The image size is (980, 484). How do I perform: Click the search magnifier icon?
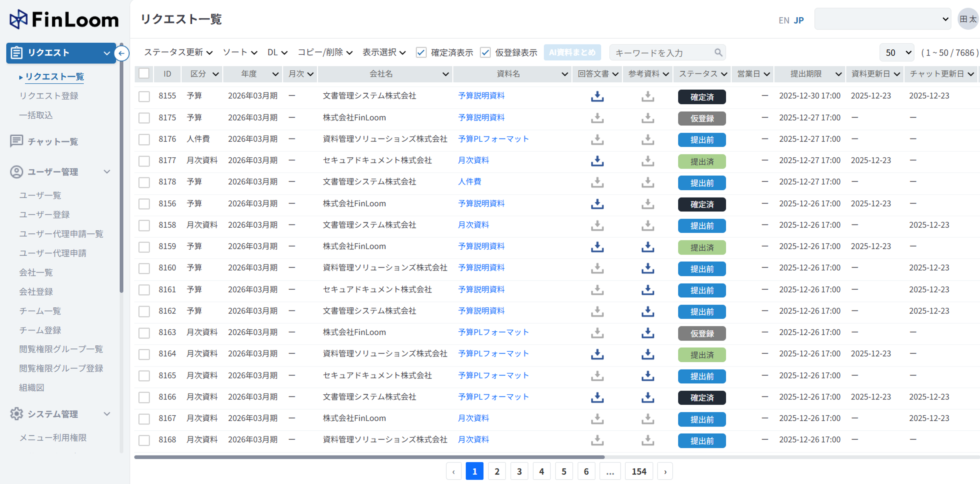718,53
